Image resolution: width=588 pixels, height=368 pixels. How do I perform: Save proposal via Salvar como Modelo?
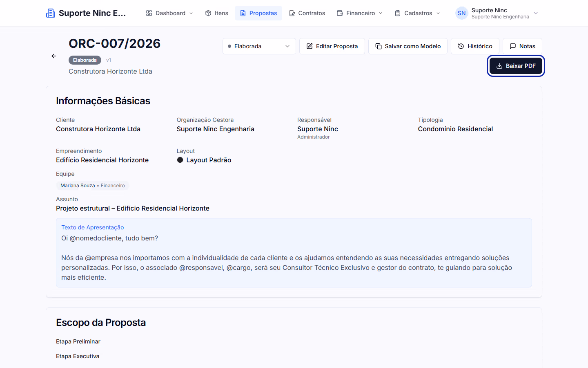coord(408,46)
